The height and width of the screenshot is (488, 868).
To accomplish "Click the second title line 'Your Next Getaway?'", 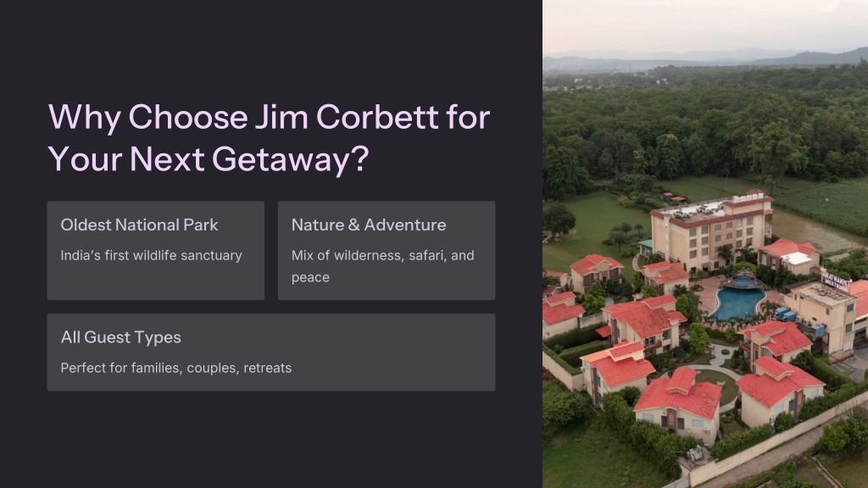I will (209, 159).
